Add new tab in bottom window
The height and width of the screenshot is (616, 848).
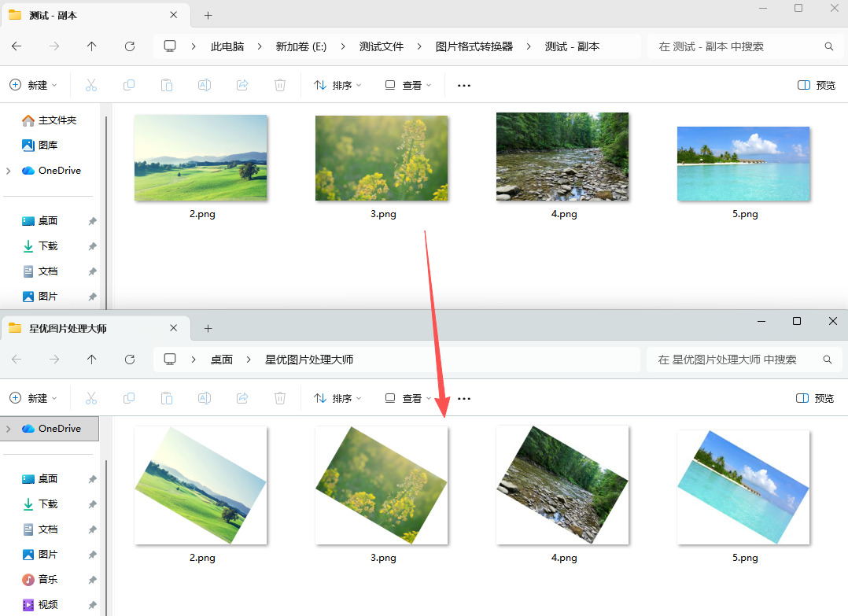point(208,328)
